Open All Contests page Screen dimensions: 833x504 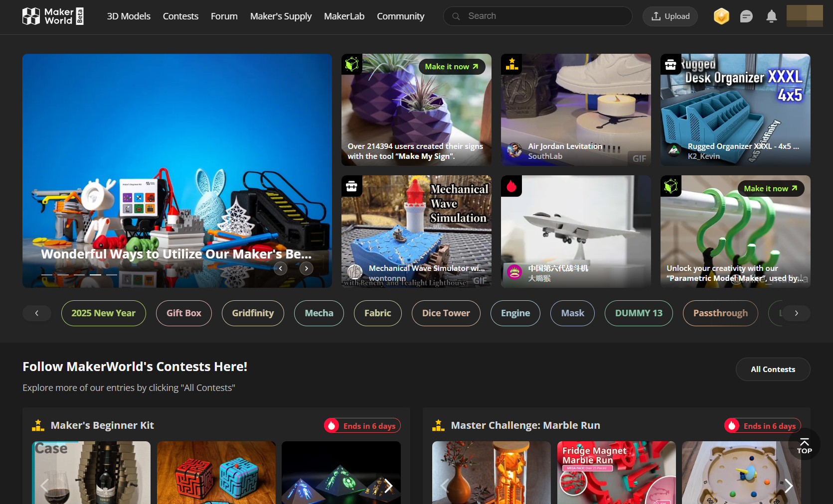click(773, 369)
